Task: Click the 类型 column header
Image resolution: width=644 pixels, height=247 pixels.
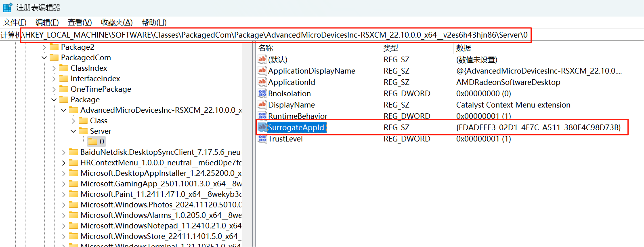Action: coord(390,48)
